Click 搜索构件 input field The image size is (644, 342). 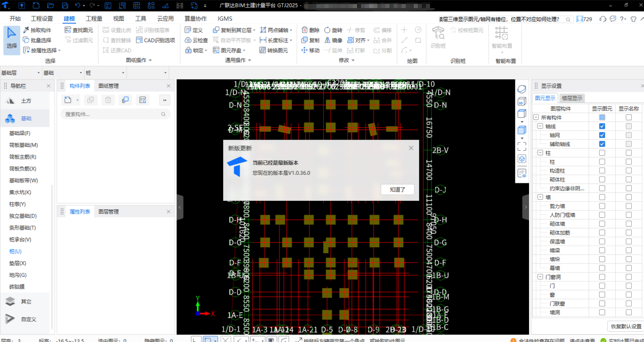(x=115, y=114)
